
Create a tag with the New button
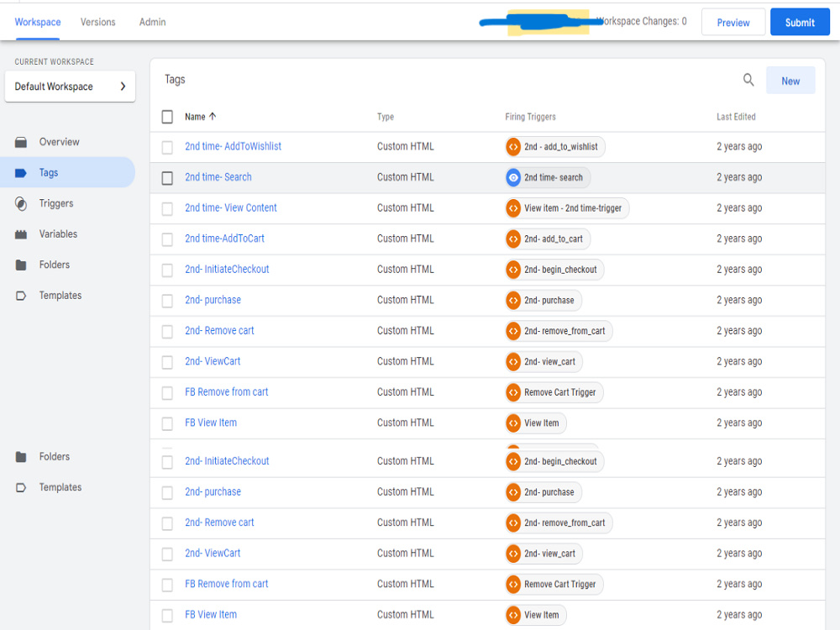pos(790,81)
